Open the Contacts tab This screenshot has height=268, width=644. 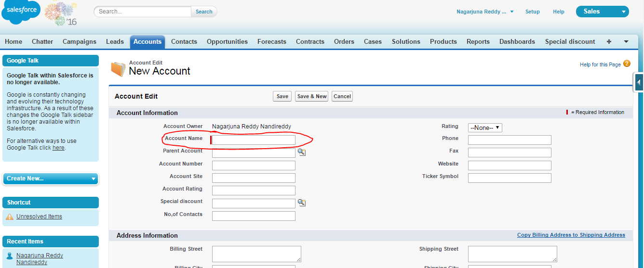coord(184,42)
